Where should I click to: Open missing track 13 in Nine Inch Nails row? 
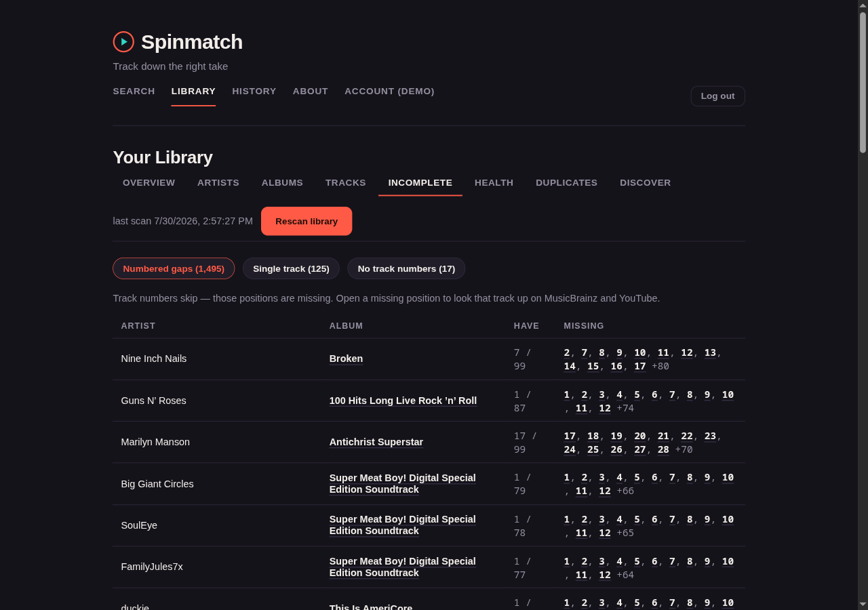click(x=710, y=352)
